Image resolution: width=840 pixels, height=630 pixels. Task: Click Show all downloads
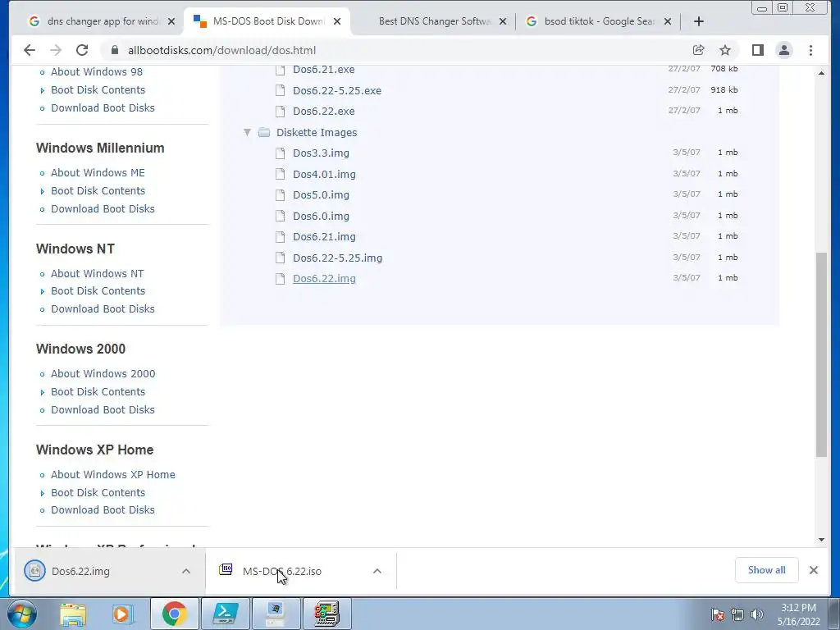(x=767, y=570)
